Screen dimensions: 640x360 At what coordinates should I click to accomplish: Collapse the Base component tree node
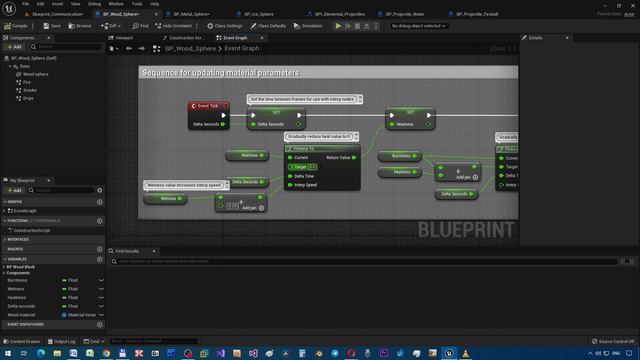point(10,66)
